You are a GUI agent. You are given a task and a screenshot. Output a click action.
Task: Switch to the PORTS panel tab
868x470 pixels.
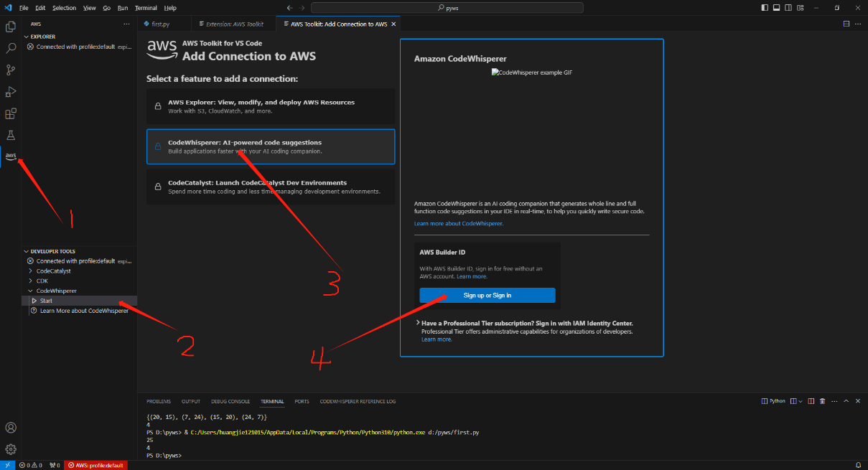coord(302,401)
